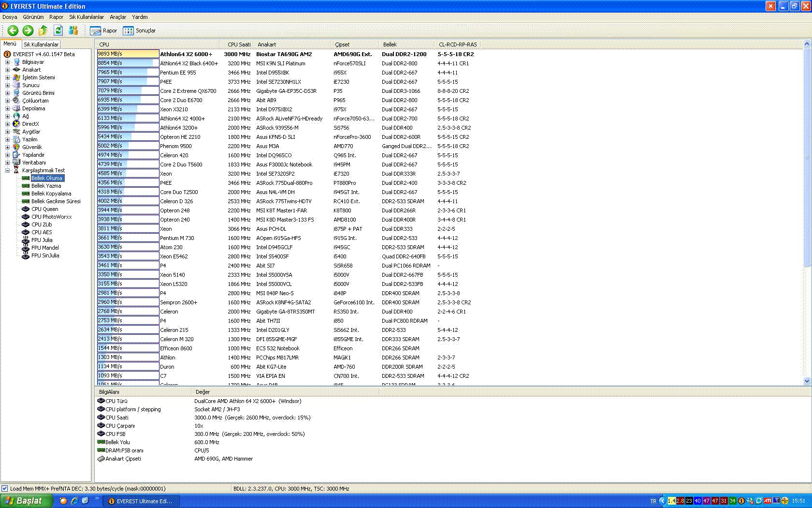Expand the İşletim Sistemi tree node

(7, 77)
